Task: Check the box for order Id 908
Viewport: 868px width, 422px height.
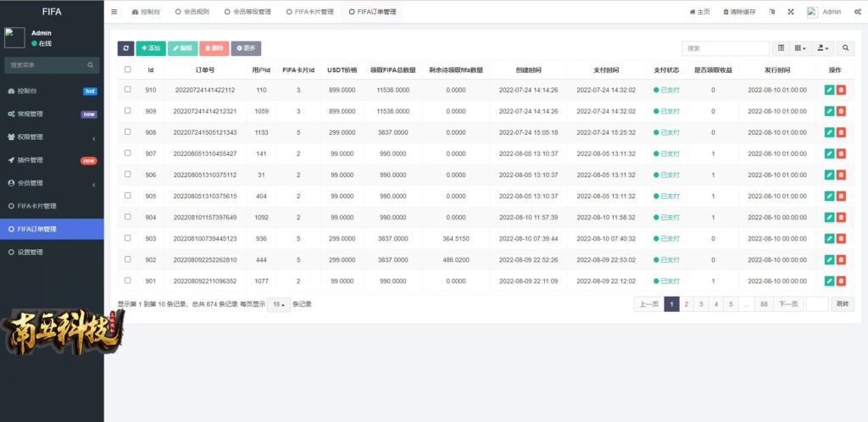Action: tap(128, 131)
